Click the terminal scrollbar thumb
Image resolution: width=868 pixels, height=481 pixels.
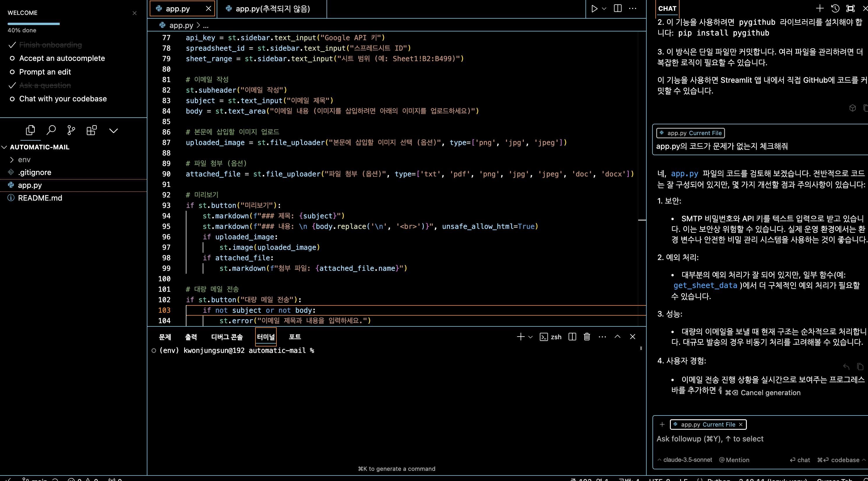[641, 348]
